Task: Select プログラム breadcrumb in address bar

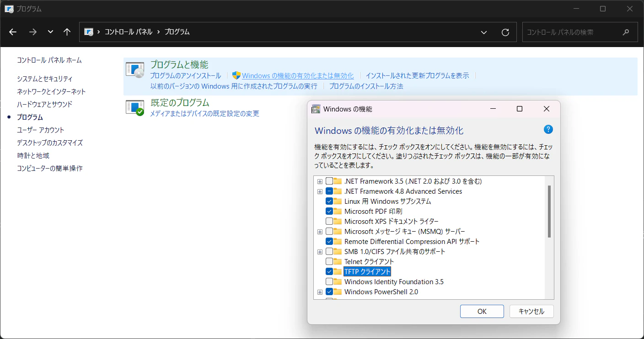Action: [x=177, y=32]
